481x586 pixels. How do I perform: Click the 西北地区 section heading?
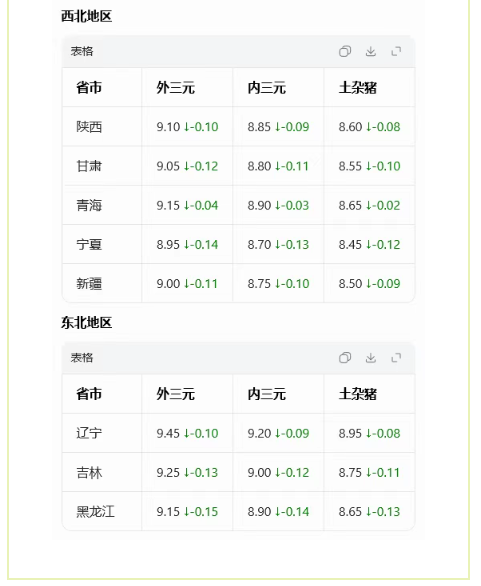coord(86,16)
